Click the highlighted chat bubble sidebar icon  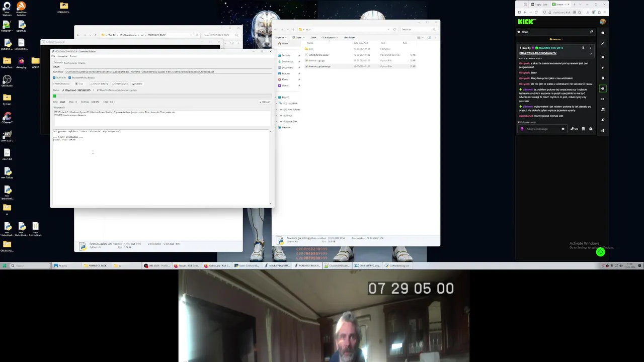[x=603, y=88]
